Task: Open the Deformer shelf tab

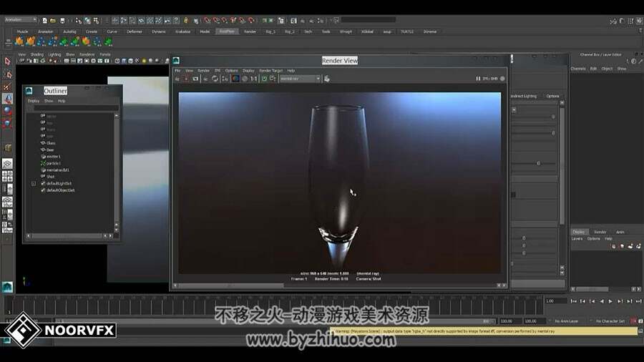Action: pyautogui.click(x=135, y=31)
